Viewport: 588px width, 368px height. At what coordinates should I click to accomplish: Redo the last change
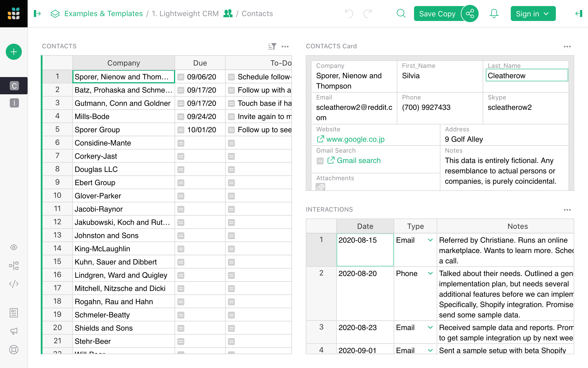(x=367, y=14)
